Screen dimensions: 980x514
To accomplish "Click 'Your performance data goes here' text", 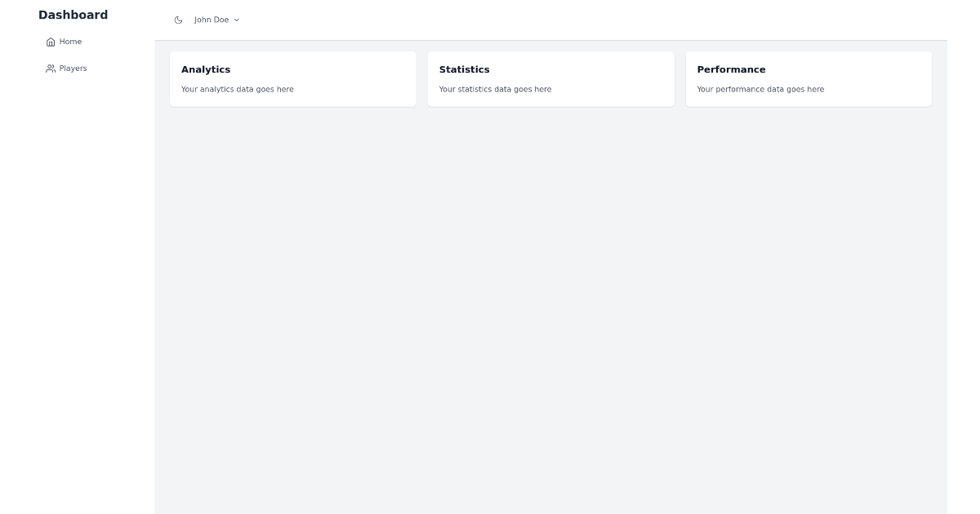I will [x=761, y=89].
